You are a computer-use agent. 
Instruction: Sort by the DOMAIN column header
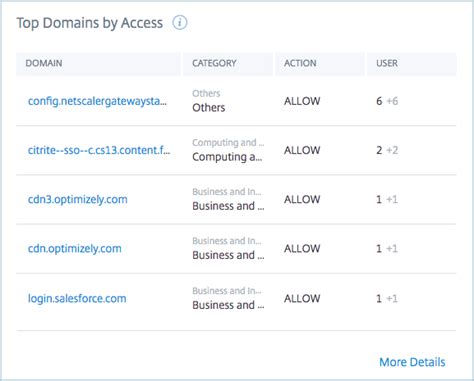click(44, 63)
